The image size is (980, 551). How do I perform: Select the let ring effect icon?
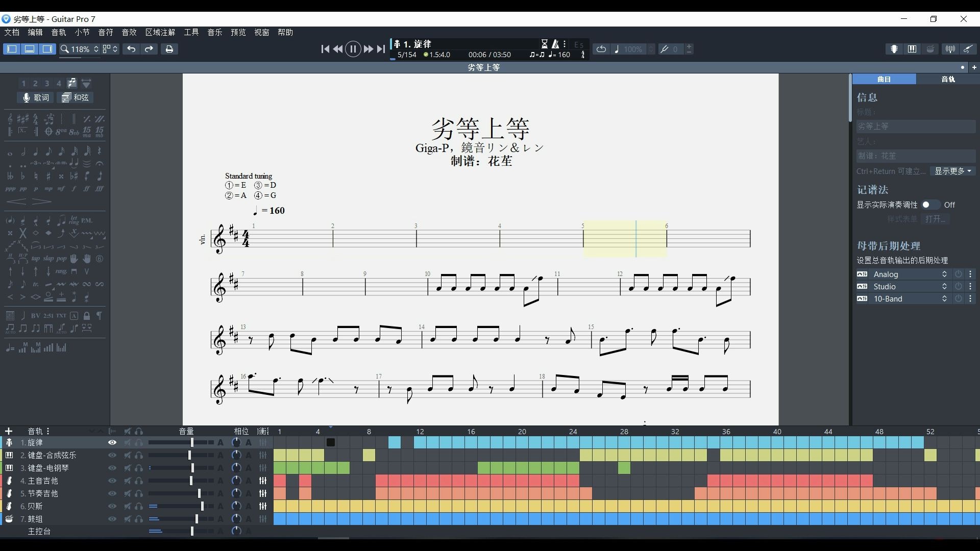click(x=74, y=220)
